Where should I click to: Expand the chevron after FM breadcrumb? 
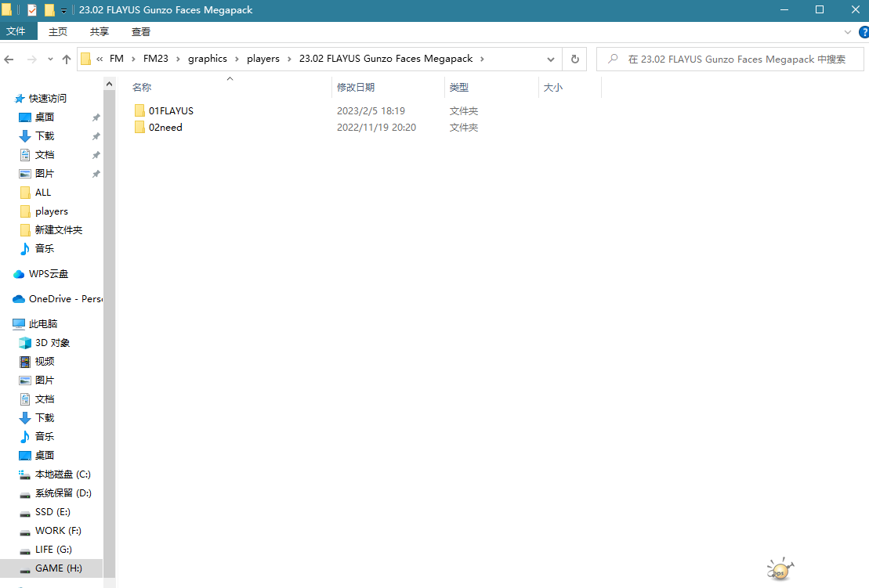pyautogui.click(x=133, y=59)
